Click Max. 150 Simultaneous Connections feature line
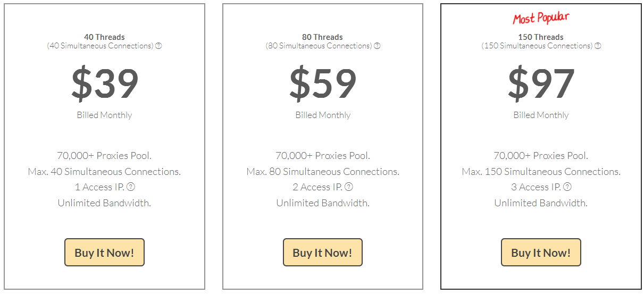Screen dimensions: 644x294 click(x=541, y=172)
